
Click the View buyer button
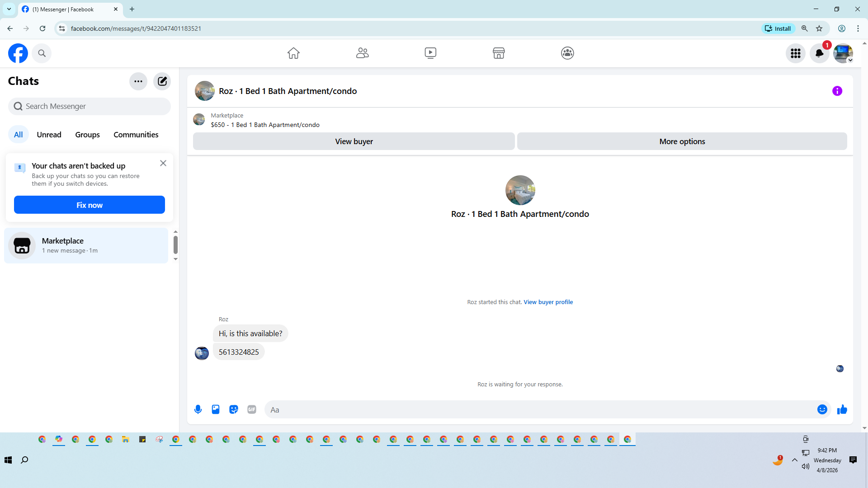tap(354, 141)
